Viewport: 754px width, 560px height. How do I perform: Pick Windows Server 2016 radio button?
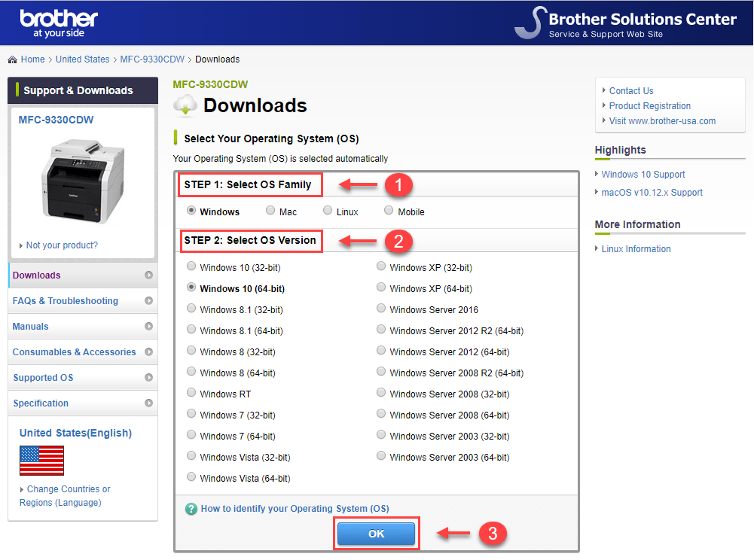381,309
